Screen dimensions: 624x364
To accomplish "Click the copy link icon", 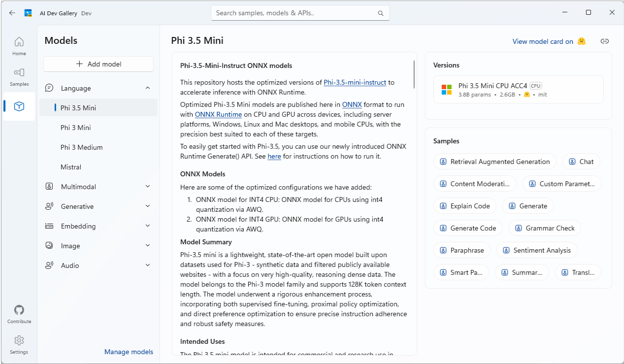I will [605, 41].
